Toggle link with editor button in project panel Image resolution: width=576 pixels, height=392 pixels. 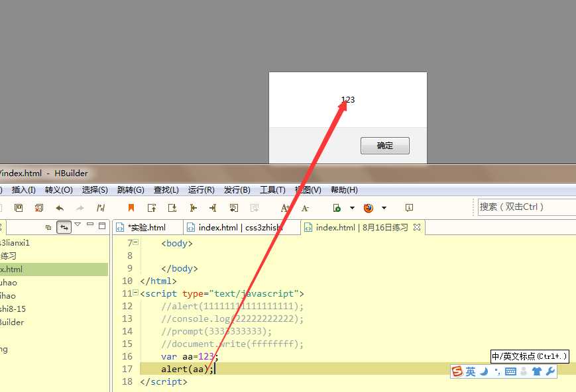64,227
